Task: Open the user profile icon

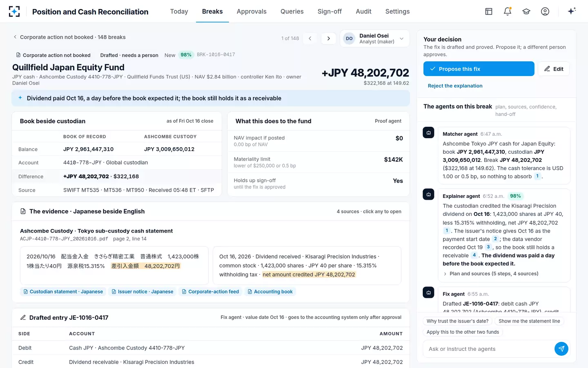Action: tap(545, 11)
